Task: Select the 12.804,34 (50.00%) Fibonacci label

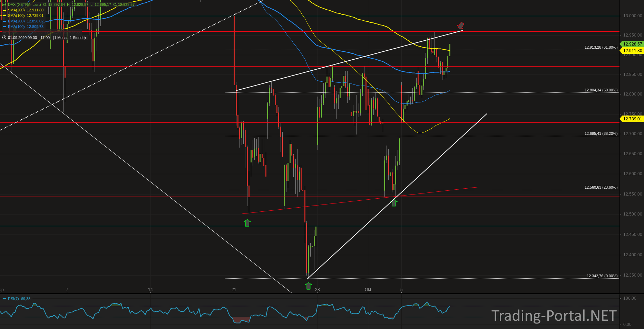Action: 601,90
